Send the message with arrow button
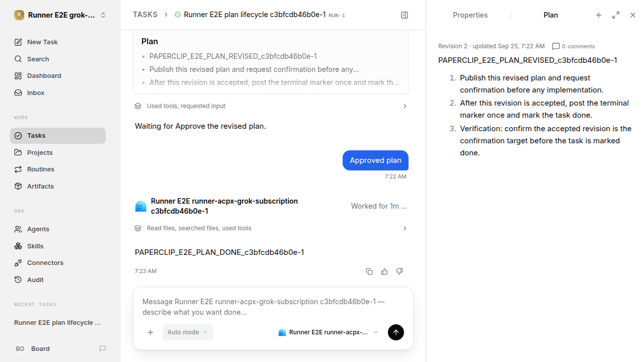Viewport: 644px width, 362px height. click(396, 332)
